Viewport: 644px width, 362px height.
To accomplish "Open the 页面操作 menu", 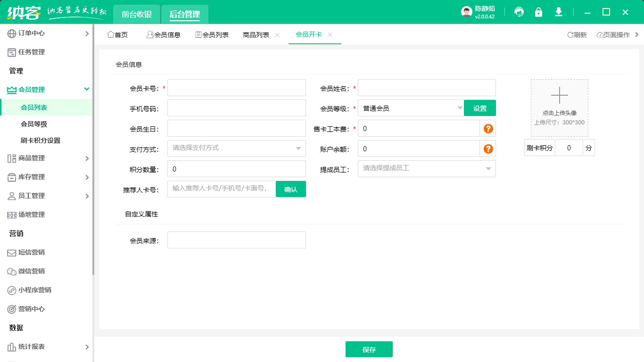I will coord(613,35).
